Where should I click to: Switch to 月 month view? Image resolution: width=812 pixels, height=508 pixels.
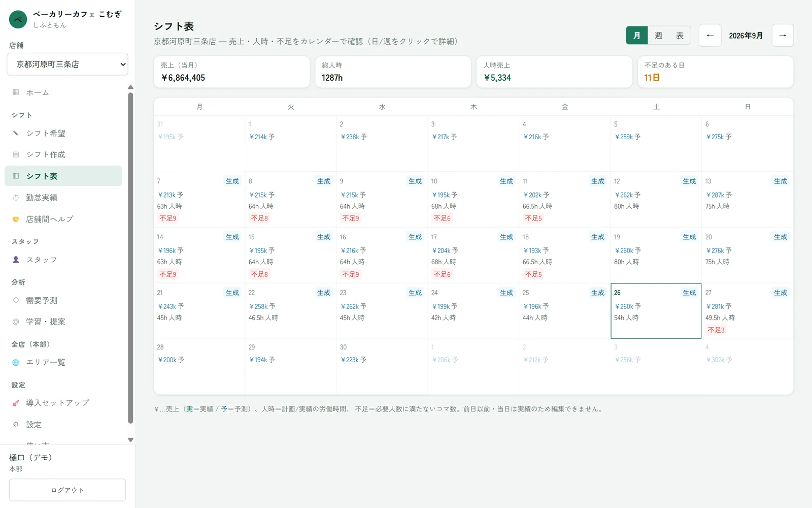click(637, 36)
